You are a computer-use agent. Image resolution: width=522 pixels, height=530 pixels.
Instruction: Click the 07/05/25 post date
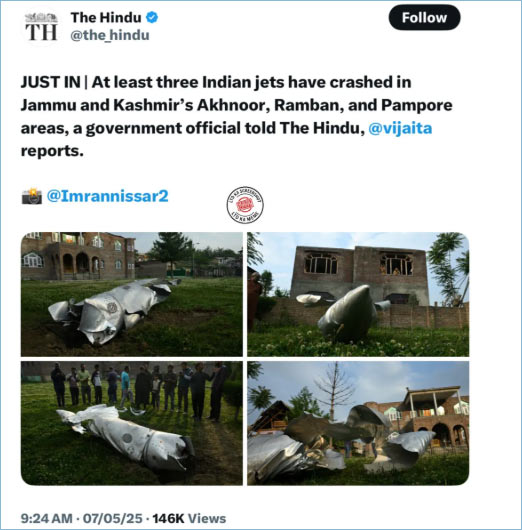113,519
